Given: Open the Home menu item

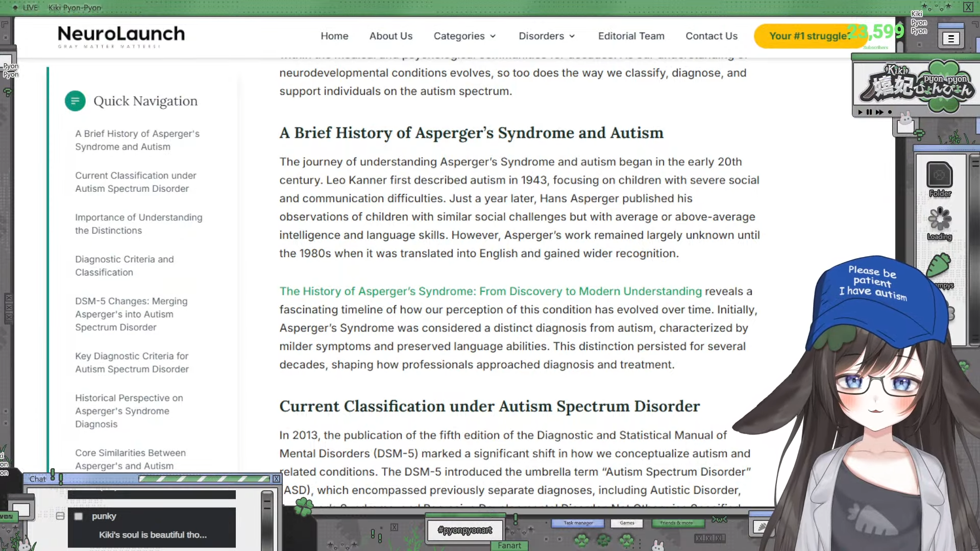Looking at the screenshot, I should pos(334,36).
